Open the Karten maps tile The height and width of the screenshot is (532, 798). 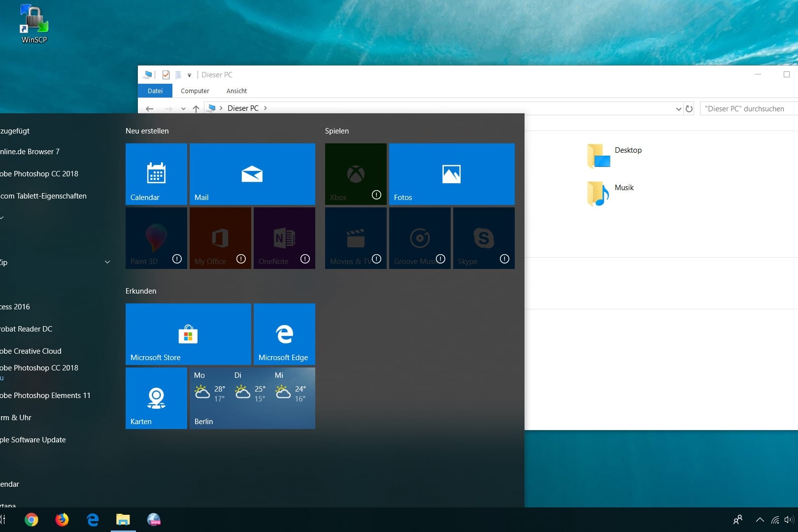tap(156, 398)
